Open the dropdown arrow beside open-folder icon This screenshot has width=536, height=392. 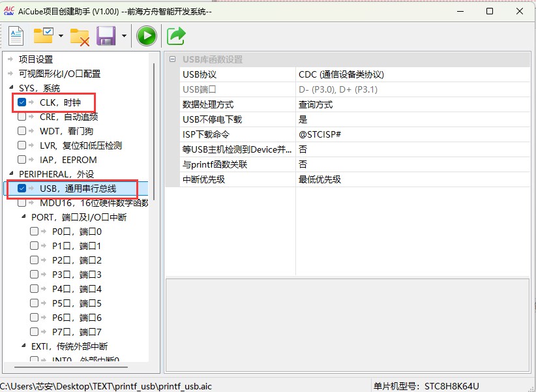(x=61, y=36)
